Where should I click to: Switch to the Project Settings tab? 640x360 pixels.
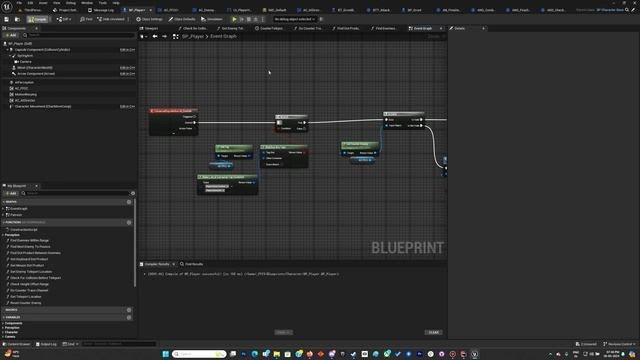65,10
